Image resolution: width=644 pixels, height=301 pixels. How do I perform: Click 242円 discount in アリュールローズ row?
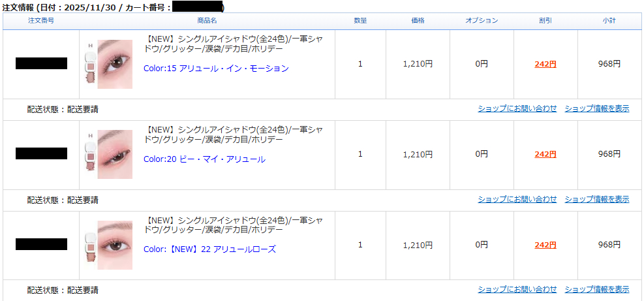(x=545, y=245)
